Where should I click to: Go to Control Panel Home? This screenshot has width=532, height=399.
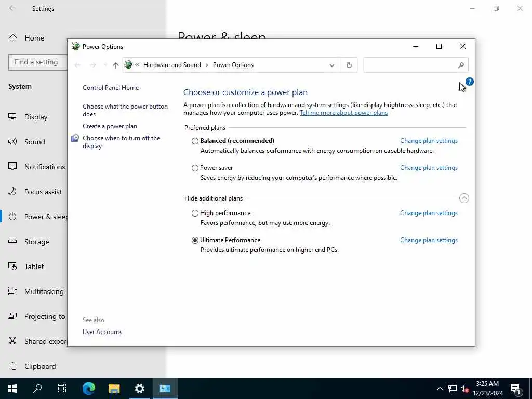pos(111,87)
